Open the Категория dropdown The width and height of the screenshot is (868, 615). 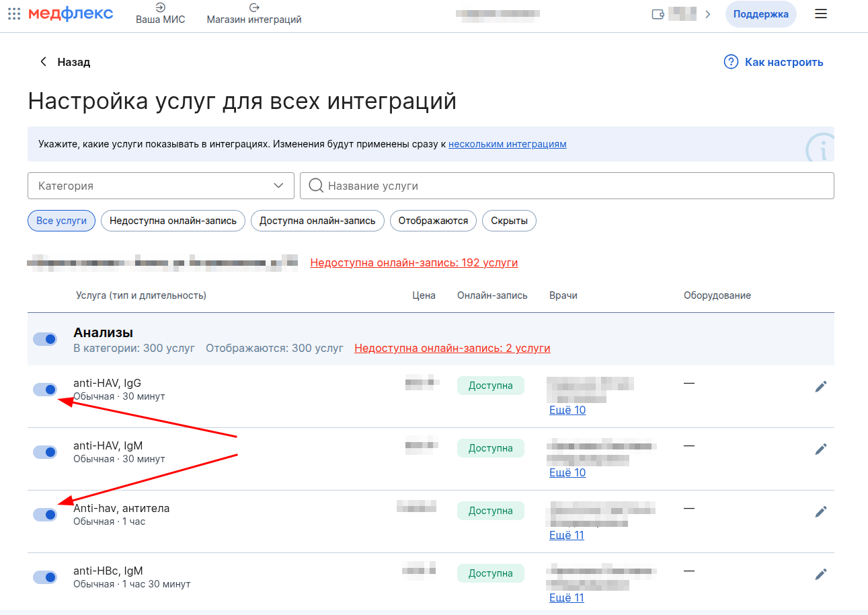161,186
